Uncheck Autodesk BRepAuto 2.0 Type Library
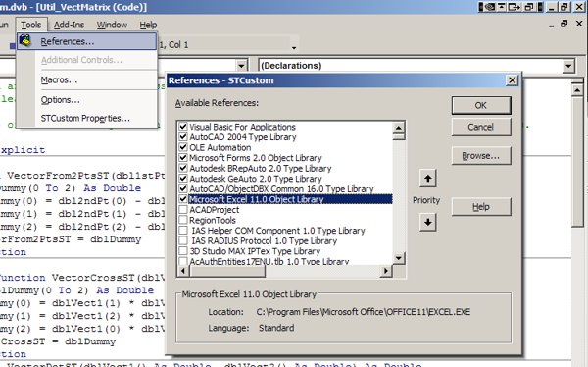Screen dimensions: 588x367 point(183,168)
